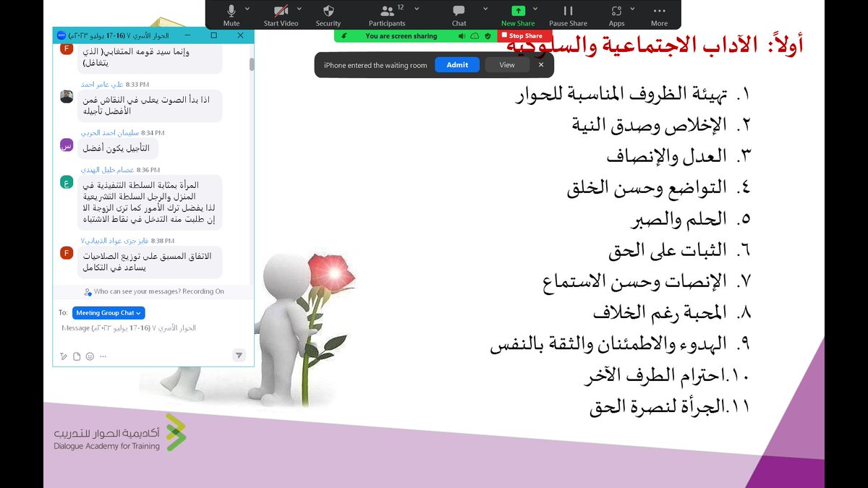The image size is (868, 488).
Task: Click the 'You are screen sharing' banner
Action: coord(401,35)
